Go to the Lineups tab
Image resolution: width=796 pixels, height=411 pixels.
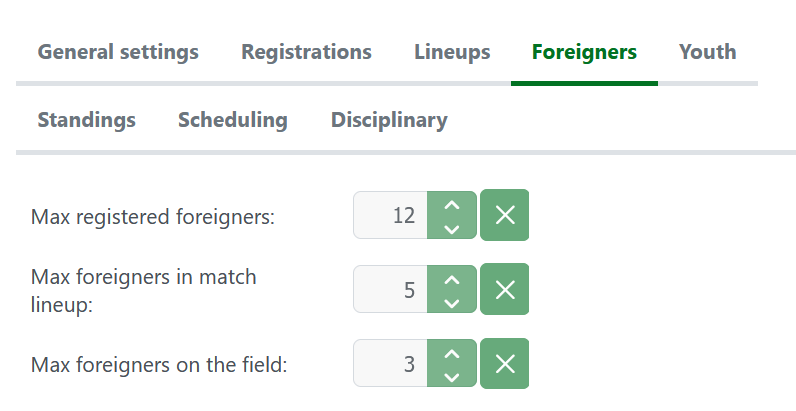(452, 52)
